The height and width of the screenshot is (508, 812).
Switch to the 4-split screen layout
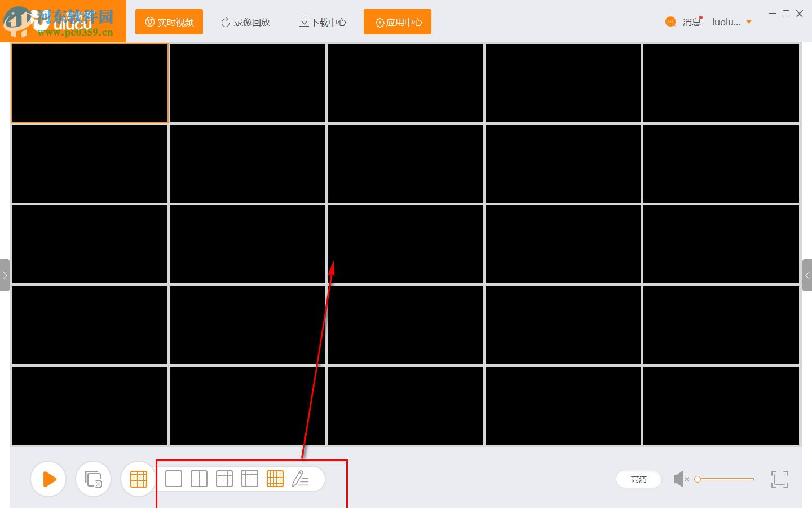tap(198, 478)
